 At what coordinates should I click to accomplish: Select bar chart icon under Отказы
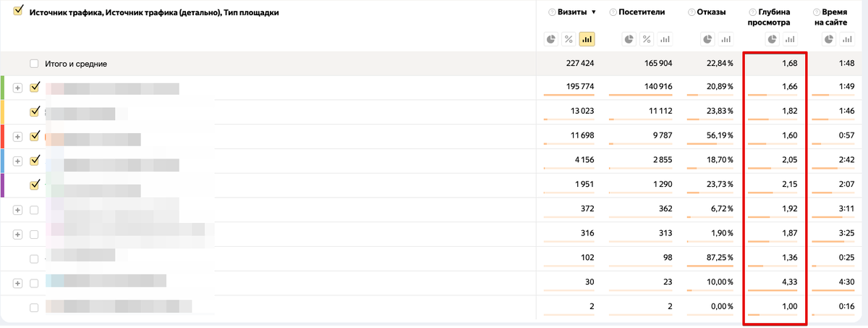pos(726,39)
